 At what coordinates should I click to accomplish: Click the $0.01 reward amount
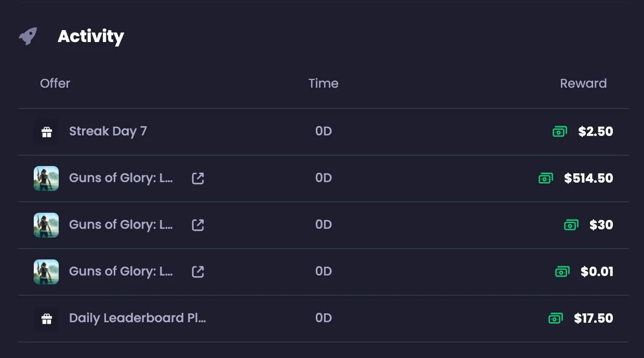(x=597, y=272)
